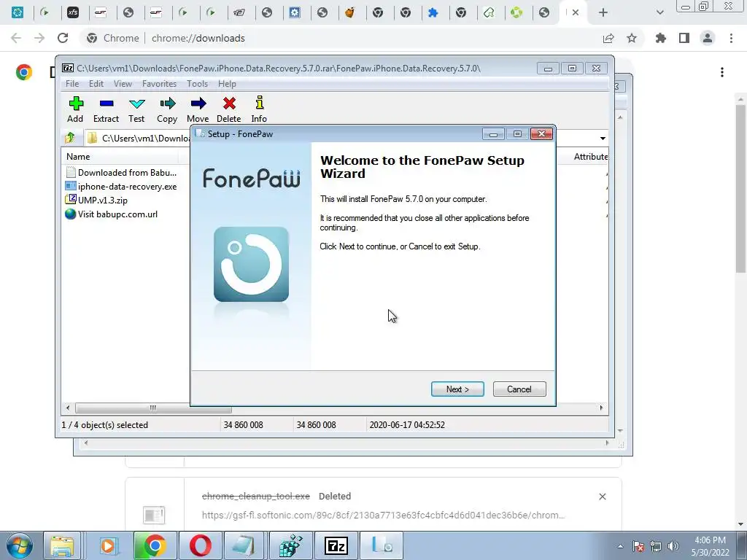This screenshot has height=560, width=747.
Task: Click the FonePaw setup taskbar icon
Action: [382, 545]
